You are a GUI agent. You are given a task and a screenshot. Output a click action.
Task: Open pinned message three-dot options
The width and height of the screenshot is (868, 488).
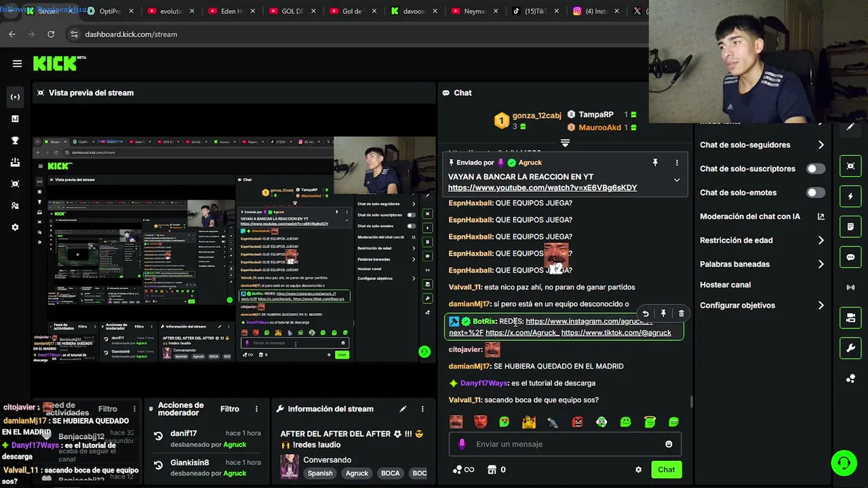click(677, 163)
